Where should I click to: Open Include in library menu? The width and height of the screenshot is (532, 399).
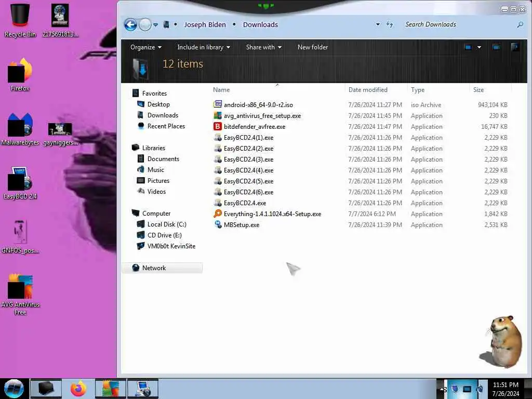[204, 47]
